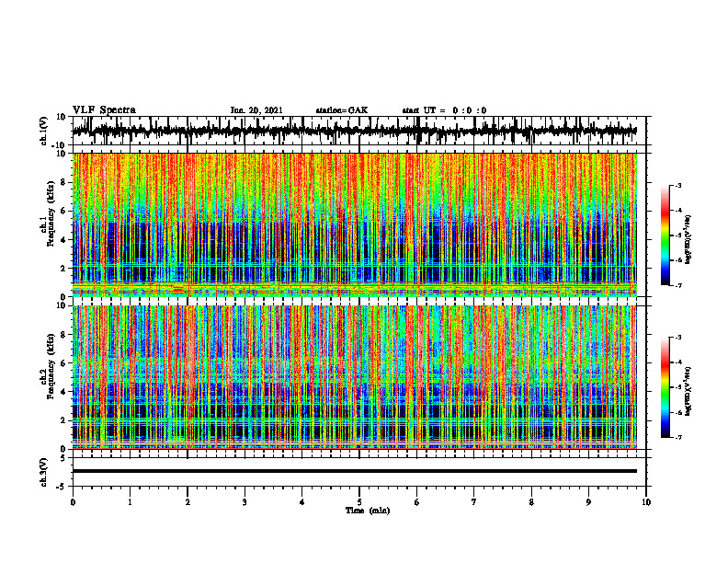This screenshot has width=728, height=563.
Task: Click the "station=GAK" header label
Action: (342, 110)
